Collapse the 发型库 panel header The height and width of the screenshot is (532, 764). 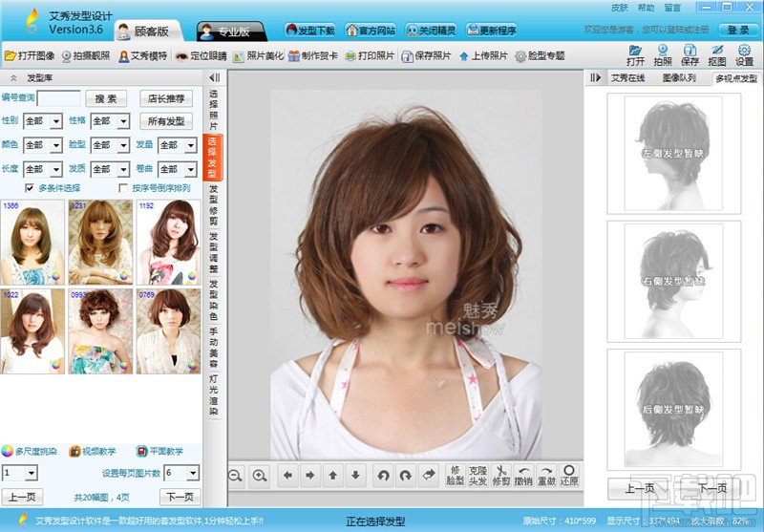pyautogui.click(x=13, y=78)
